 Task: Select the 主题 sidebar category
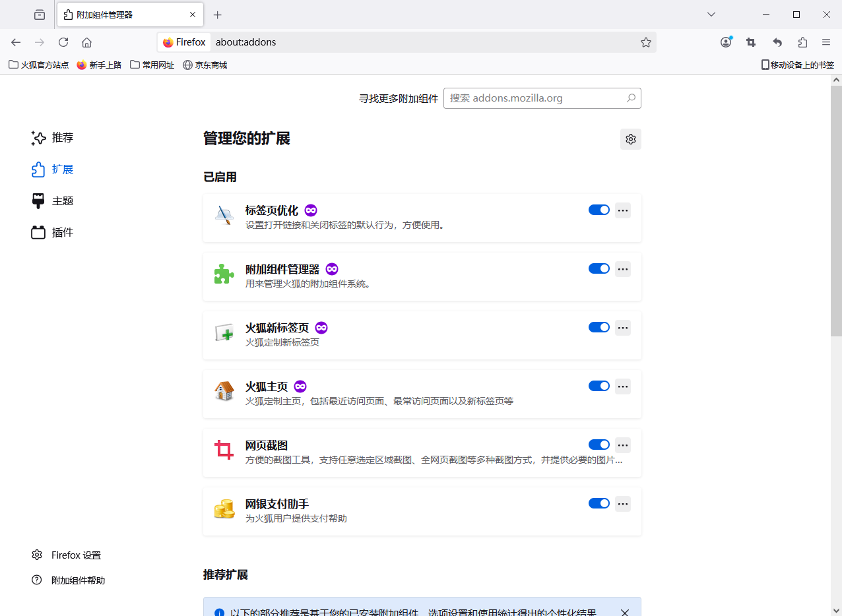pyautogui.click(x=52, y=201)
